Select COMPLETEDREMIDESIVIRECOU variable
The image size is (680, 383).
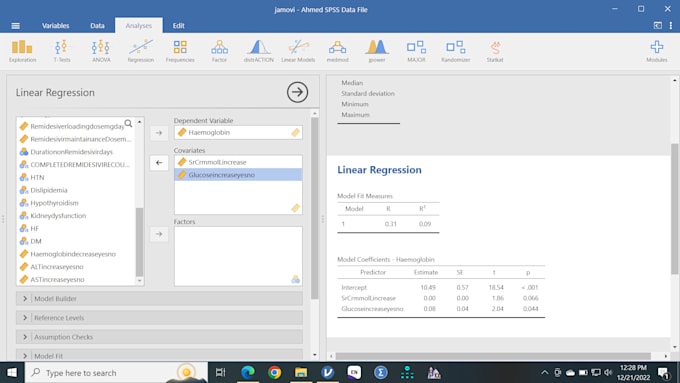click(76, 164)
